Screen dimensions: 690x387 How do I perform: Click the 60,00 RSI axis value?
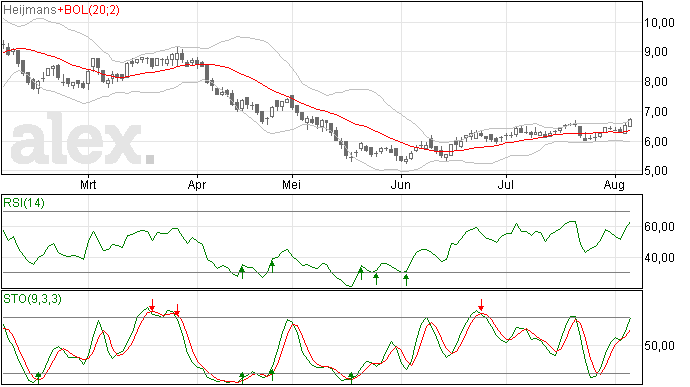coord(659,227)
